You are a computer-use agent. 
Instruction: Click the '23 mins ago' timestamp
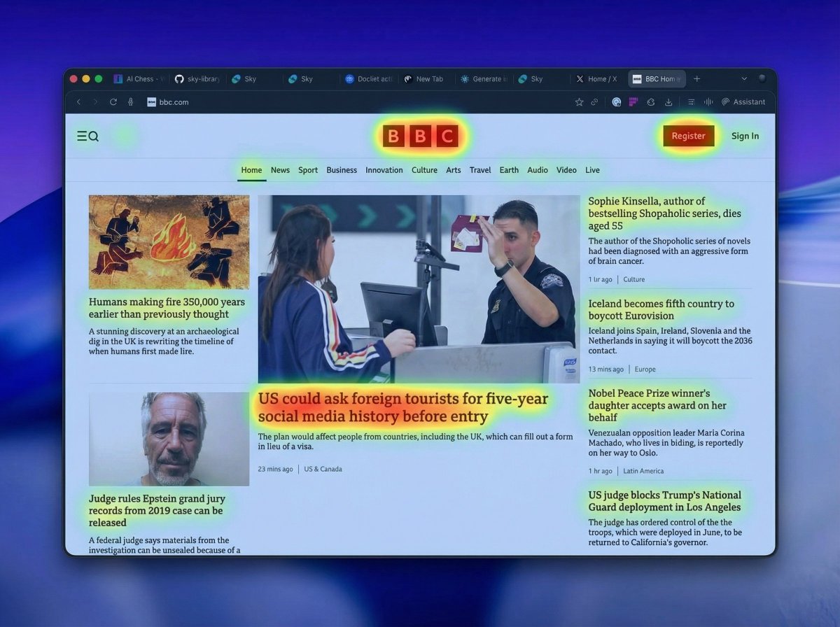click(x=276, y=469)
